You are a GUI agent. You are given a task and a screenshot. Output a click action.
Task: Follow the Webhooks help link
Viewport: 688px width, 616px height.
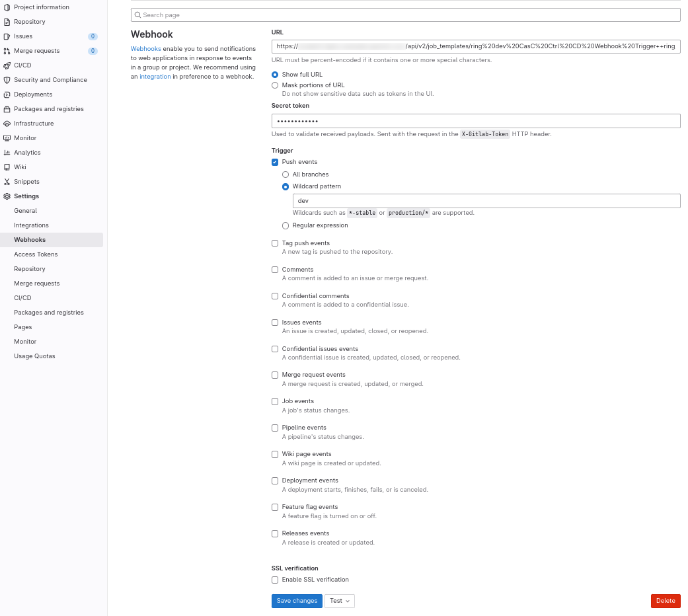[x=145, y=49]
